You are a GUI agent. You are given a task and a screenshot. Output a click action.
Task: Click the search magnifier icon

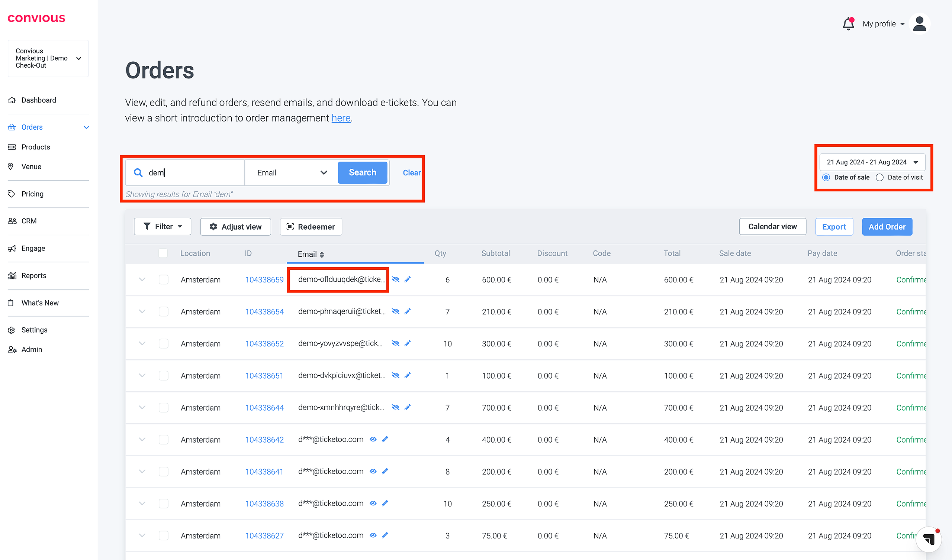point(138,172)
